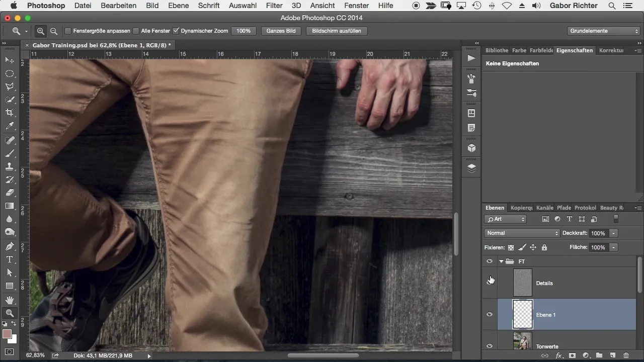Select the Type tool
The image size is (644, 362).
point(10,259)
